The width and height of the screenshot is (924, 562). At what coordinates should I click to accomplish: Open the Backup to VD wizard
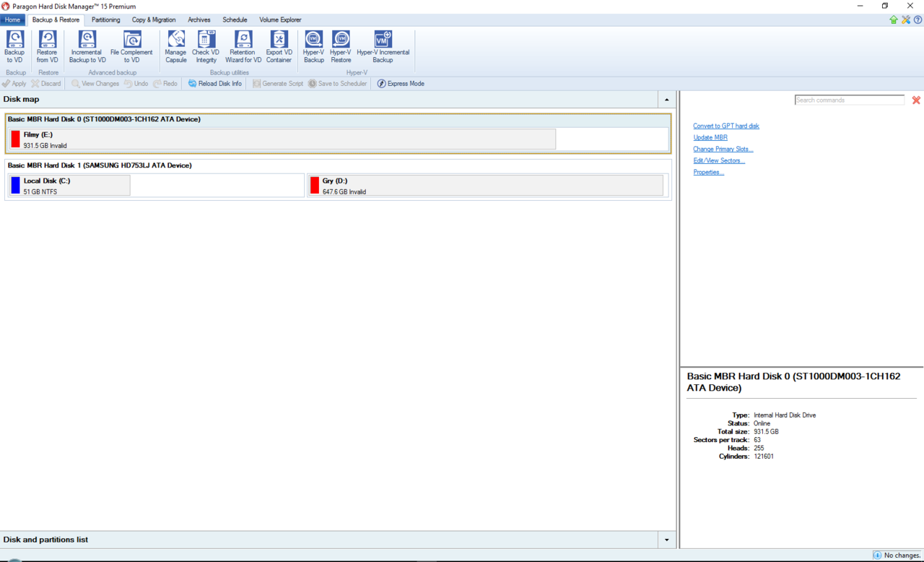pyautogui.click(x=14, y=47)
